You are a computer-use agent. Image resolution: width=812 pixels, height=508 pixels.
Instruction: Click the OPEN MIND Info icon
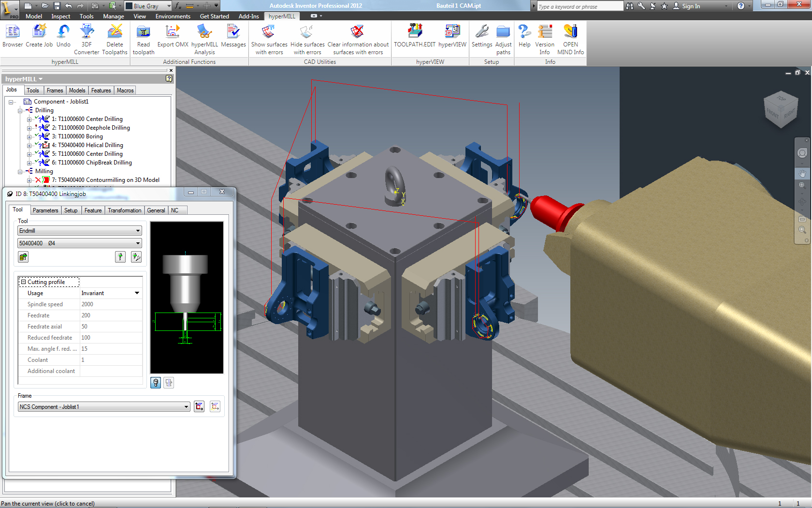(570, 32)
